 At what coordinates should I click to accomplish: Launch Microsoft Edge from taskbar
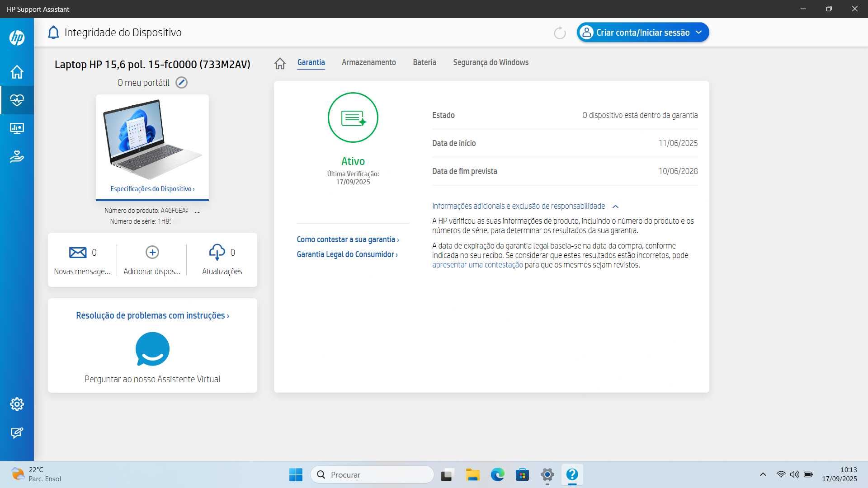click(497, 474)
